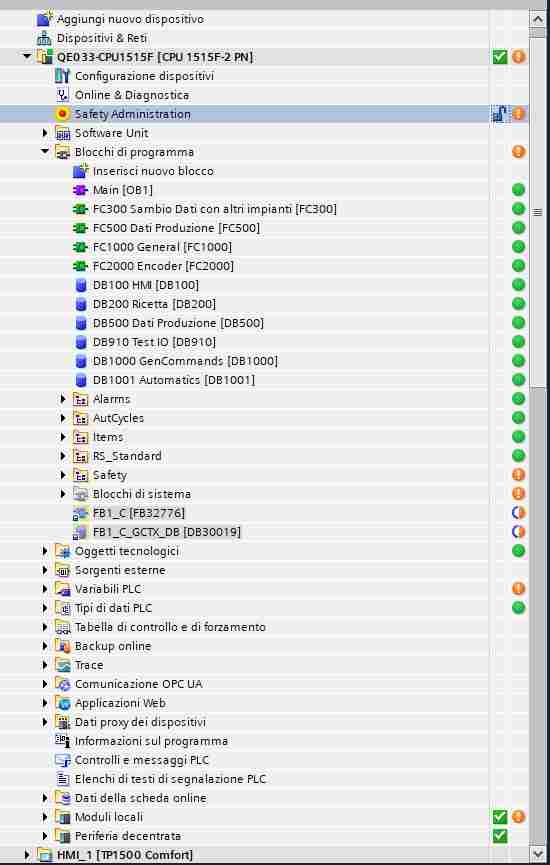Click the scrollbar down arrow
The height and width of the screenshot is (865, 550).
[x=538, y=854]
